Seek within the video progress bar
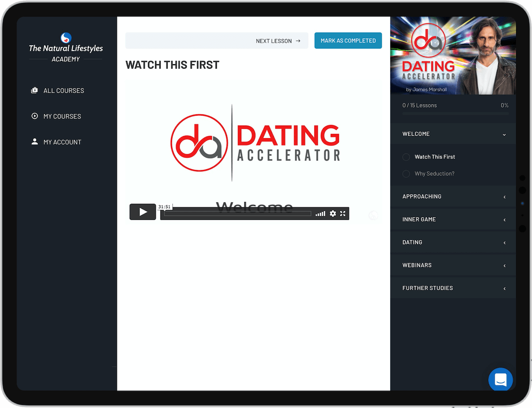 (238, 214)
